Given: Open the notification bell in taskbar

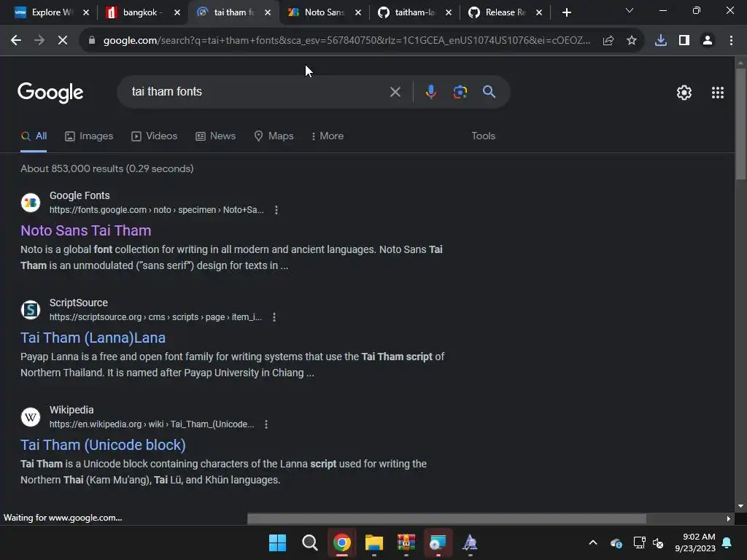Looking at the screenshot, I should [727, 542].
